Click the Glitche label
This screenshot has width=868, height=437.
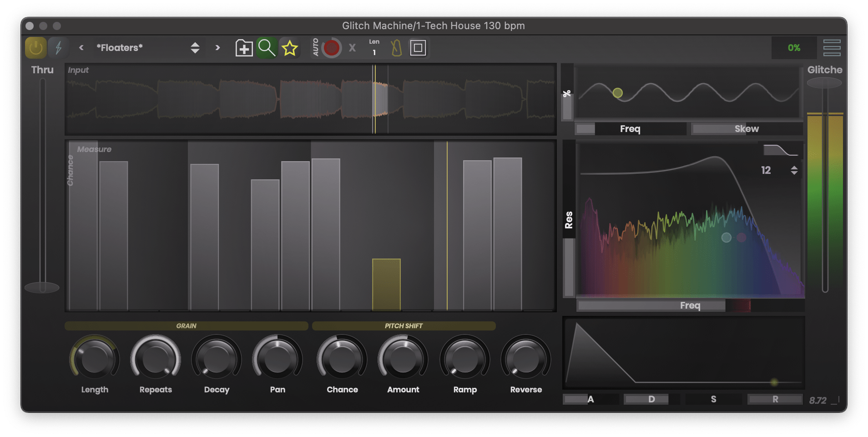(825, 70)
